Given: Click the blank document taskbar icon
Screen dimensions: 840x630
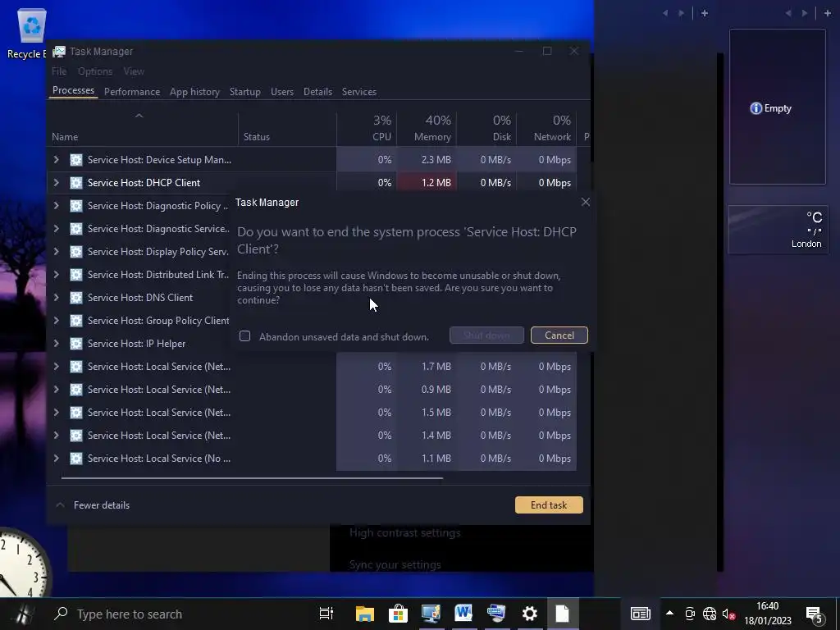Looking at the screenshot, I should pyautogui.click(x=562, y=614).
